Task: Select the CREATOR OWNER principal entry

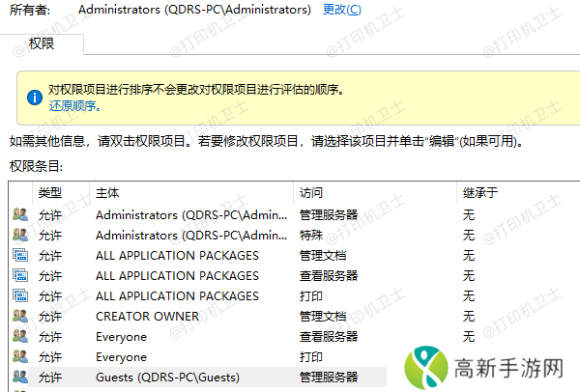Action: click(x=147, y=317)
